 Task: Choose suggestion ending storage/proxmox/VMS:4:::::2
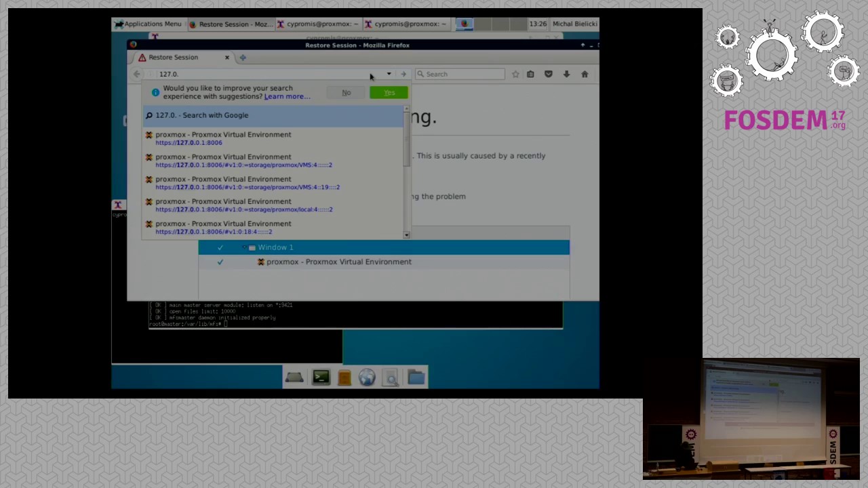(273, 161)
